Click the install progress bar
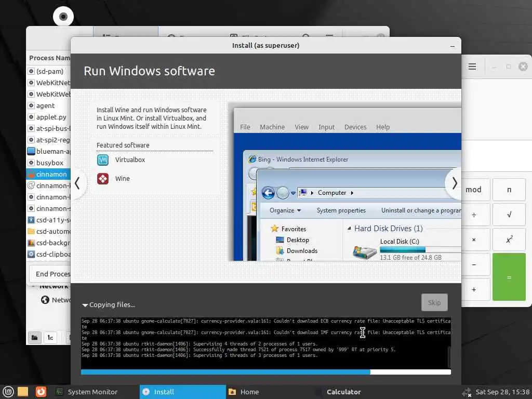Viewport: 532px width, 399px height. tap(265, 372)
